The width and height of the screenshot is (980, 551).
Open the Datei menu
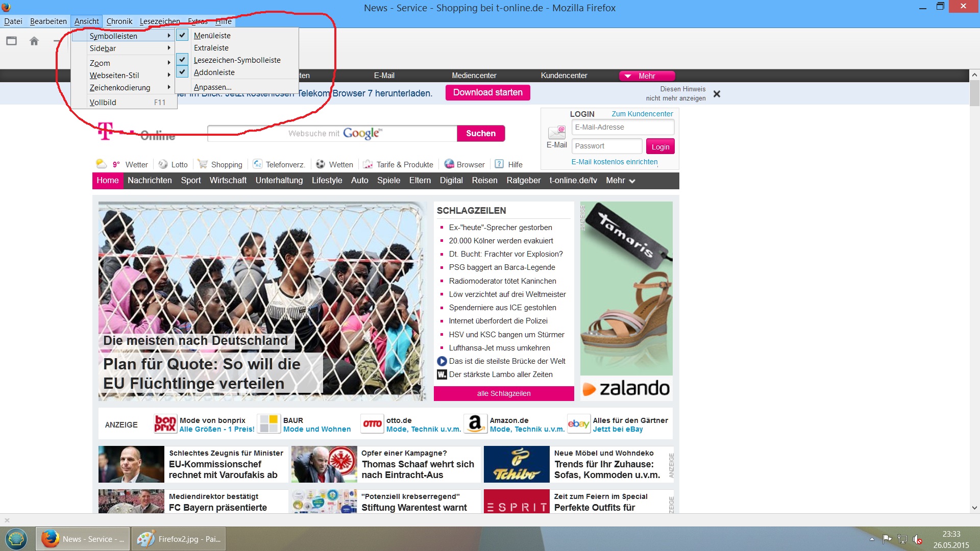13,21
